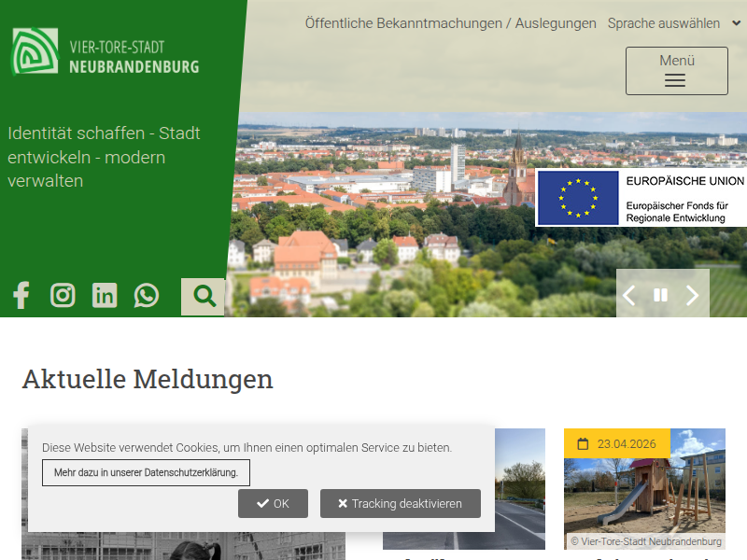Image resolution: width=747 pixels, height=560 pixels.
Task: Click the magnifying glass search button
Action: click(204, 297)
